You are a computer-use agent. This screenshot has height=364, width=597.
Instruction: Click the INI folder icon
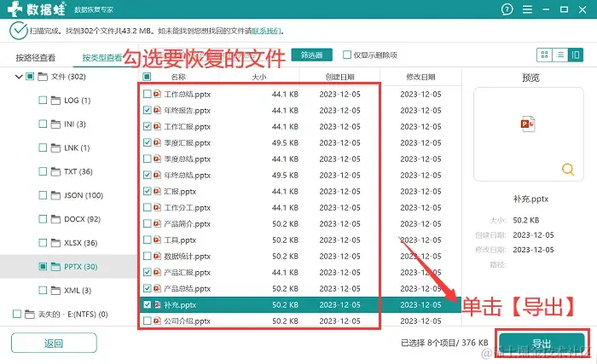(55, 124)
